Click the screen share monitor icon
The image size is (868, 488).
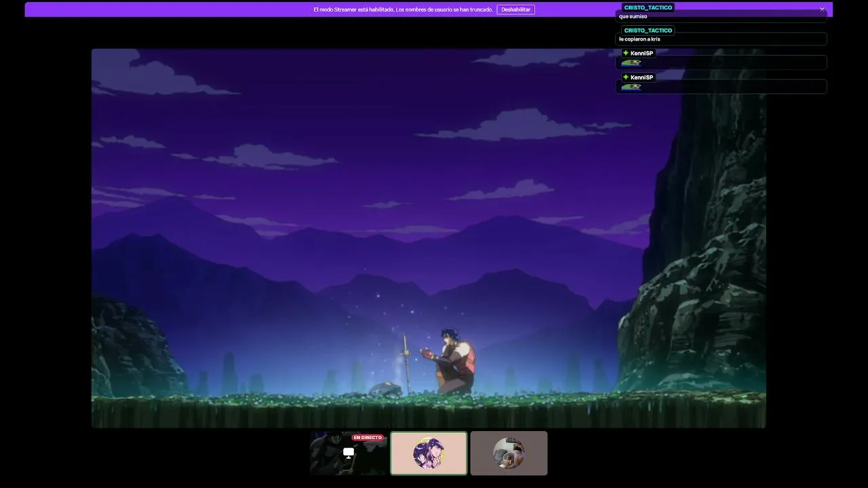[x=349, y=453]
